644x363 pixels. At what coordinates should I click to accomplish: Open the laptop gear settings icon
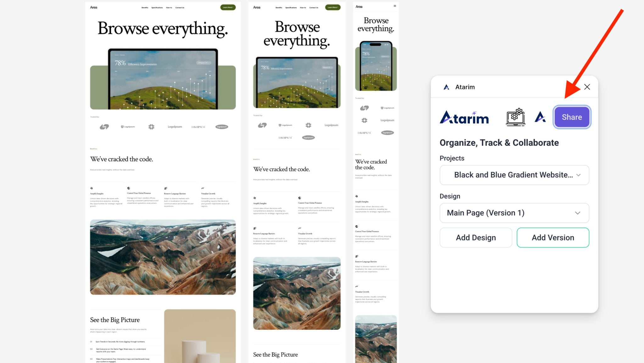click(515, 117)
